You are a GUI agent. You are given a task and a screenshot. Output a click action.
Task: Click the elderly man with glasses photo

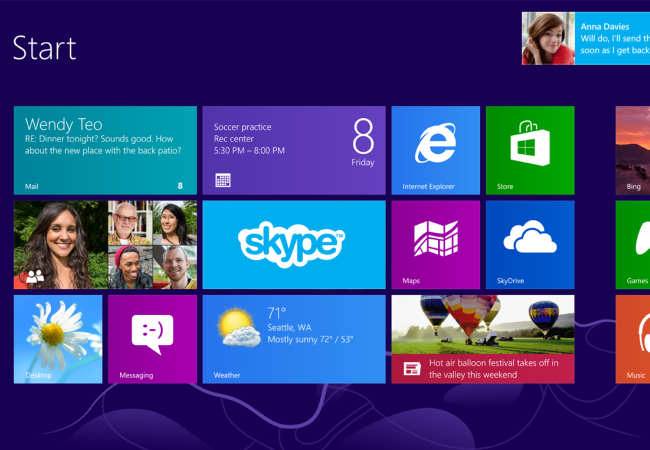131,223
